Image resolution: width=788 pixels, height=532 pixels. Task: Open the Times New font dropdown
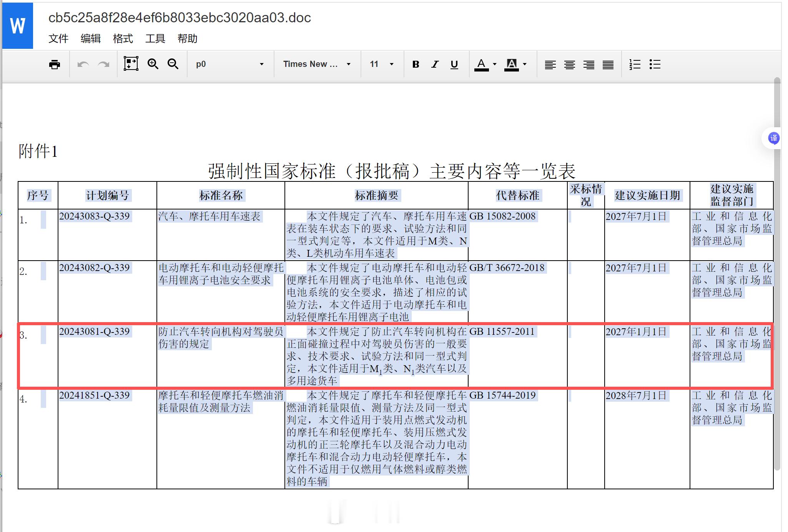point(317,64)
